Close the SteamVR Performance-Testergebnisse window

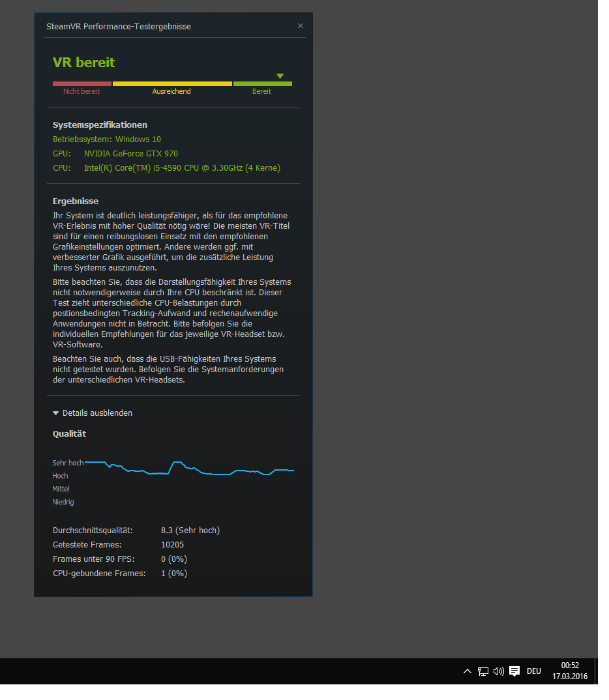pos(301,26)
